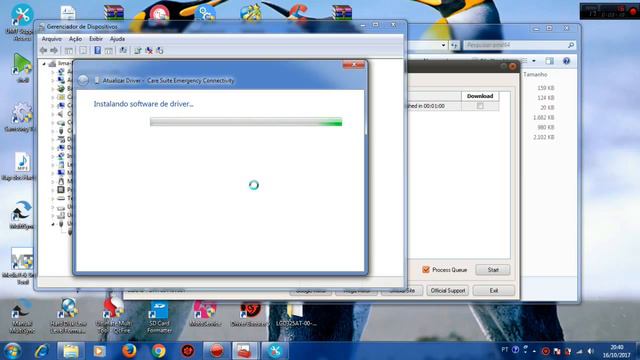Click the Download column header
This screenshot has width=640, height=360.
click(480, 96)
